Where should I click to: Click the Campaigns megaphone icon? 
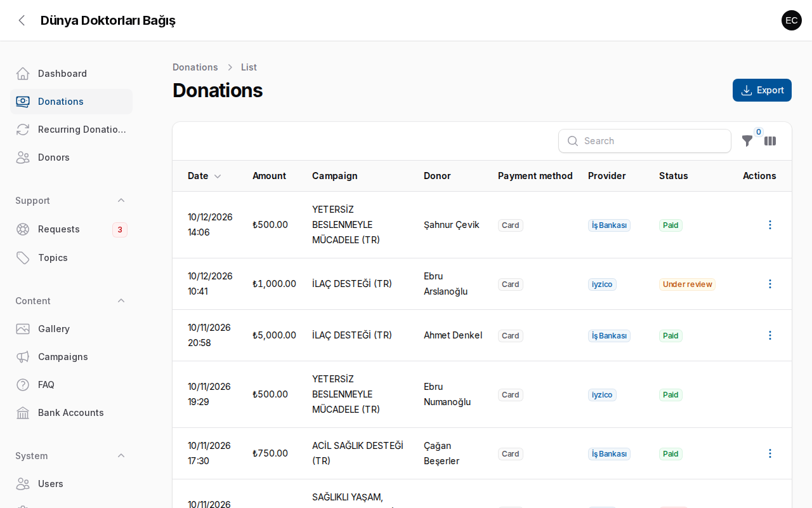click(23, 357)
